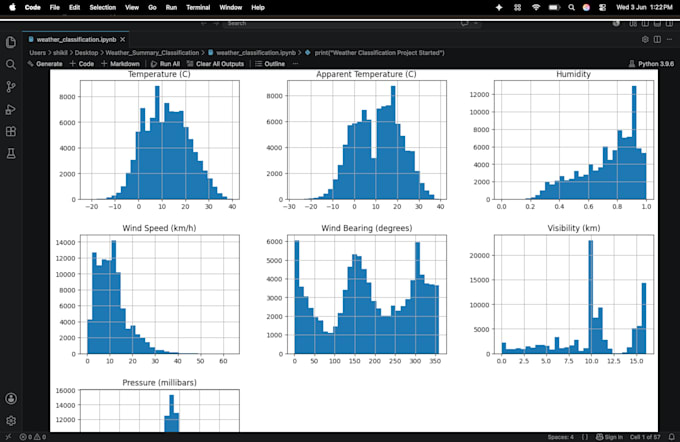Expand Desktop breadcrumb segment
Viewport: 680px width, 442px height.
point(86,52)
